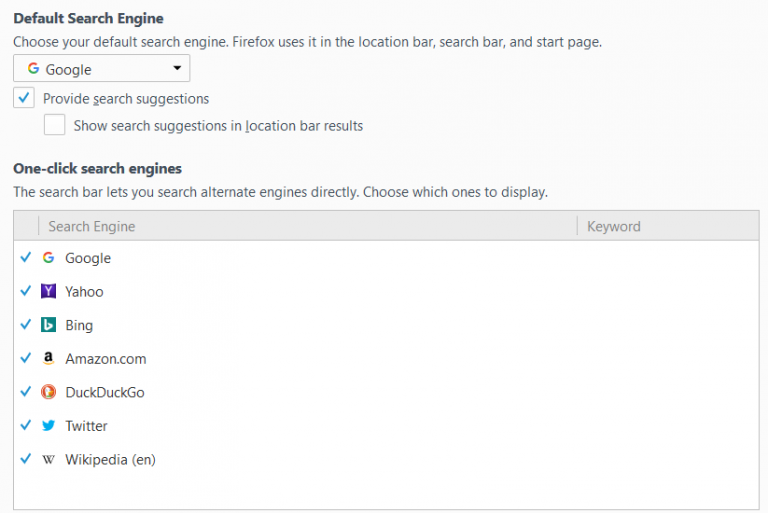Click the DuckDuckGo icon
Viewport: 768px width, 513px height.
[48, 392]
